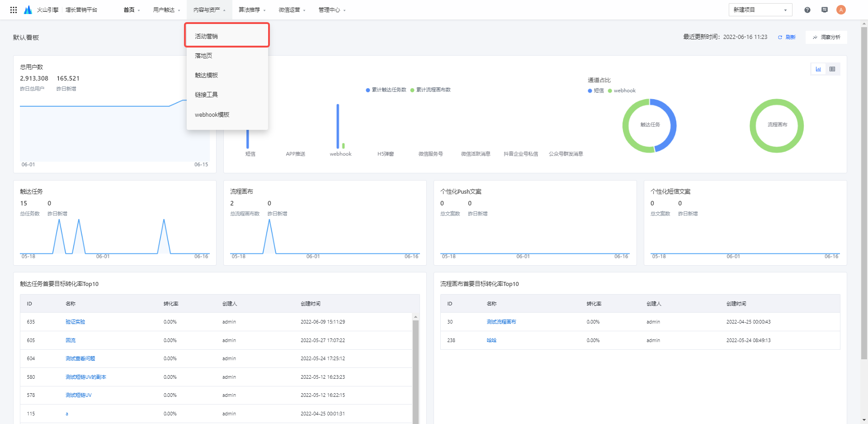Open the 测试短链UV的副本 task link
The height and width of the screenshot is (424, 868).
point(85,377)
